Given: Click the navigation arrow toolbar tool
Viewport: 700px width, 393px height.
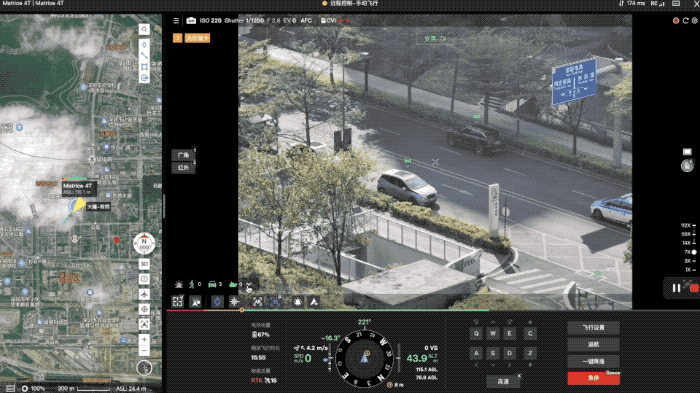Looking at the screenshot, I should pos(314,302).
